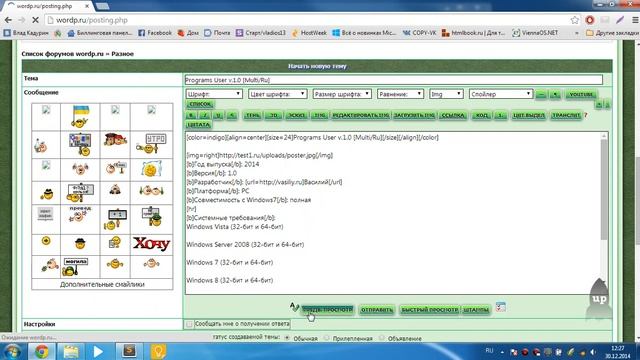
Task: Insert the sleeping-on-pillow smiley
Action: [x=151, y=169]
